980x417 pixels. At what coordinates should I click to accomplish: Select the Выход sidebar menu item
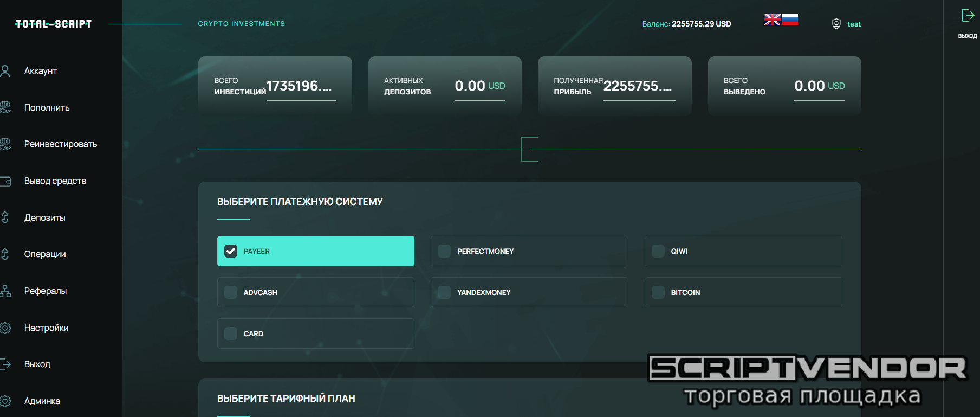[37, 364]
